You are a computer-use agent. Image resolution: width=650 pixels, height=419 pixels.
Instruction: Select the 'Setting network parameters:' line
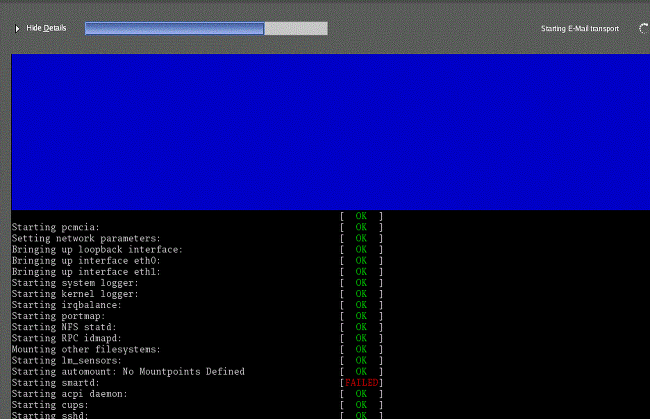pos(86,238)
